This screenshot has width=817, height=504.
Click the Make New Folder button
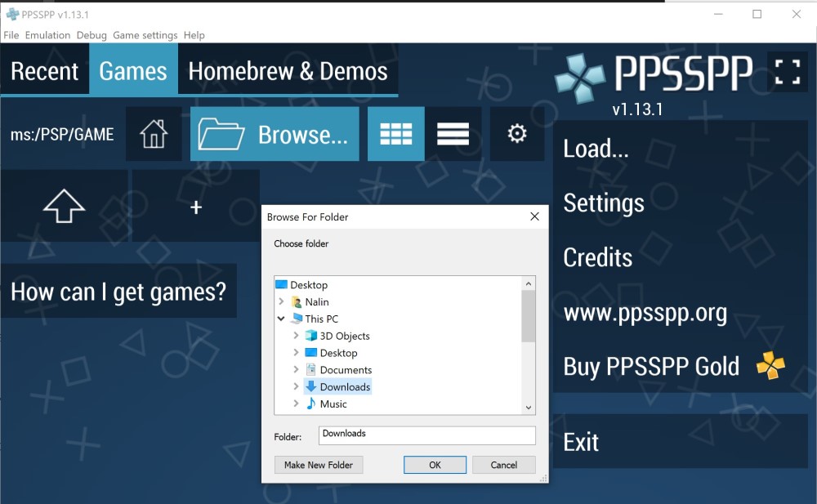(318, 465)
